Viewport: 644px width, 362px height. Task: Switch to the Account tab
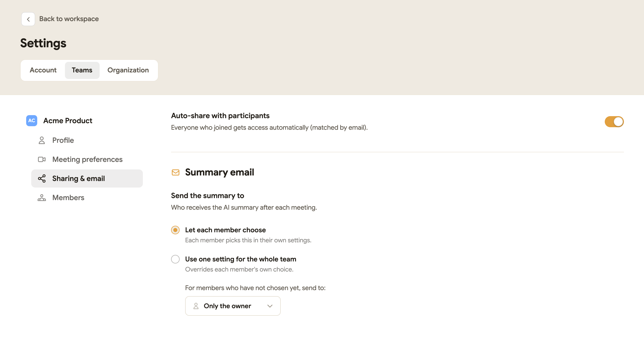(43, 70)
